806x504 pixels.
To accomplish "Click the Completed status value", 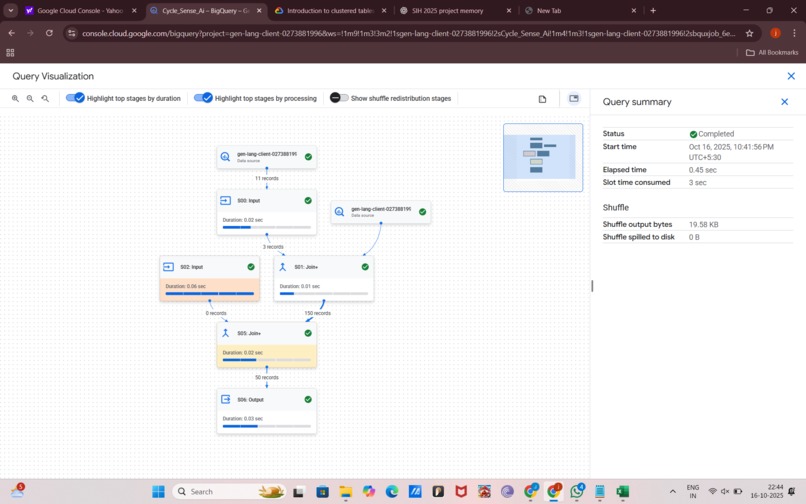I will tap(712, 134).
